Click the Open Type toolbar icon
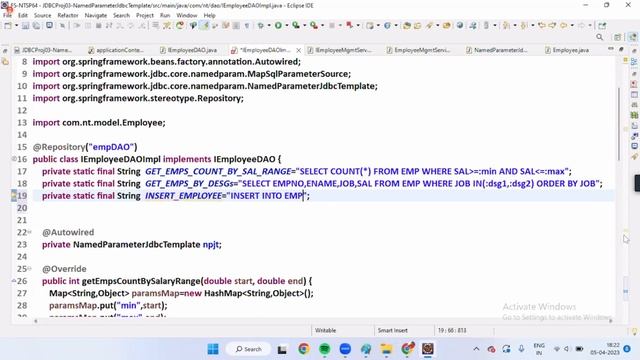640x360 pixels. [x=407, y=25]
